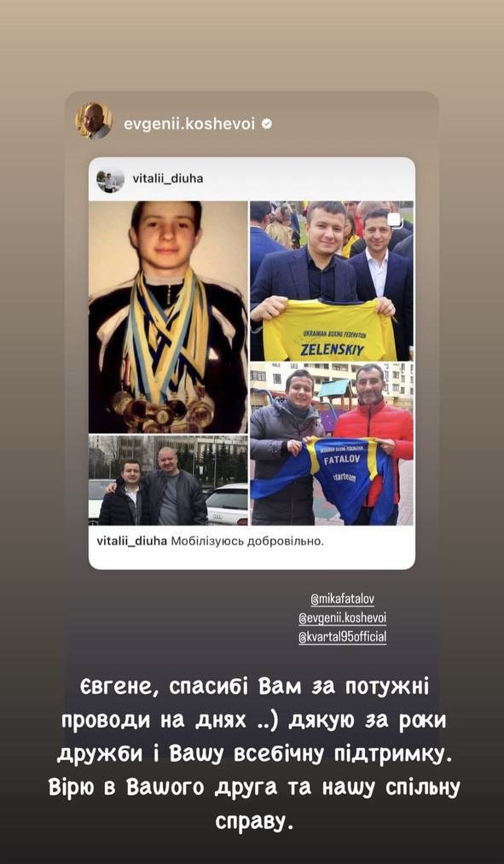Screen dimensions: 504x864
Task: Open vitalii_diuha small profile picture
Action: (110, 180)
